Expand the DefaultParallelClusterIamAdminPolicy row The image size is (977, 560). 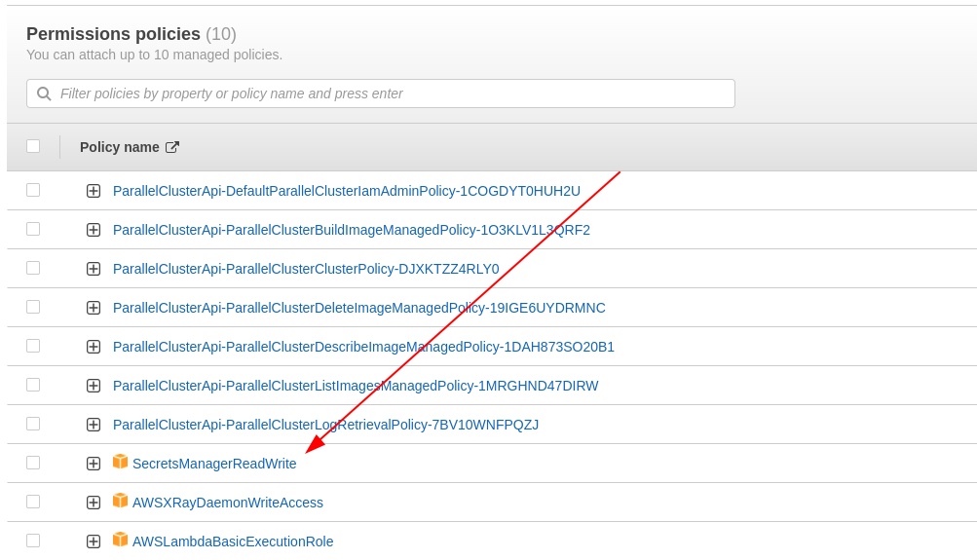94,191
